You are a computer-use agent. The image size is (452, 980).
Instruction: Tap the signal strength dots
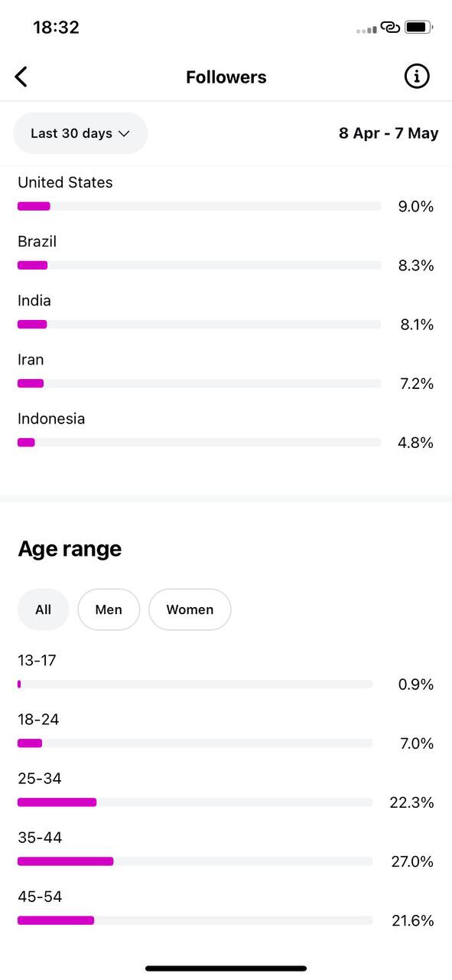click(x=366, y=30)
